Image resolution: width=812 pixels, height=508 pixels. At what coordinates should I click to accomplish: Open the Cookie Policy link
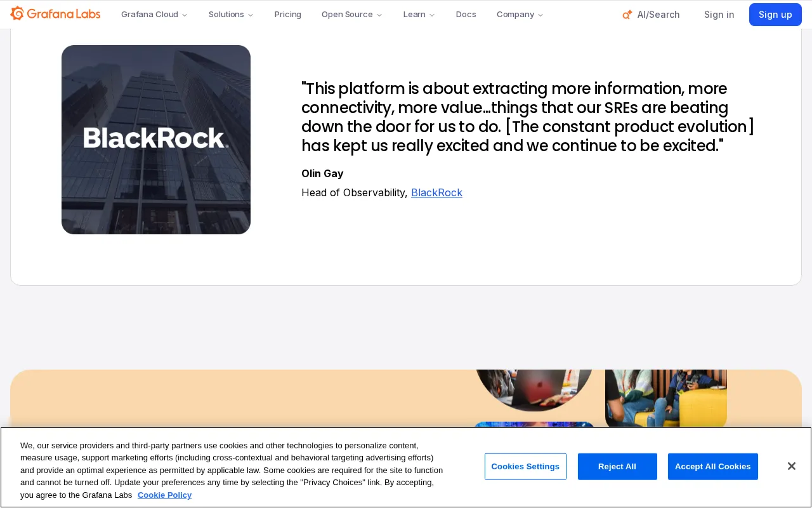(x=164, y=495)
